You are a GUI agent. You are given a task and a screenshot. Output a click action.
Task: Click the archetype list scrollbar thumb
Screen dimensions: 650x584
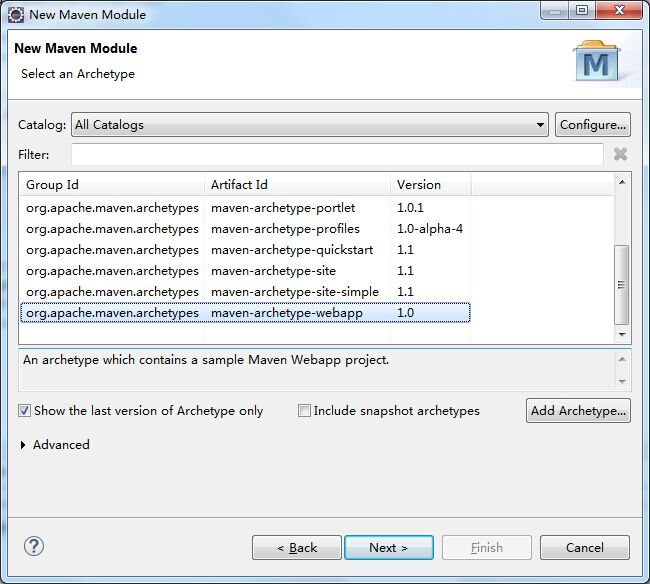tap(622, 285)
